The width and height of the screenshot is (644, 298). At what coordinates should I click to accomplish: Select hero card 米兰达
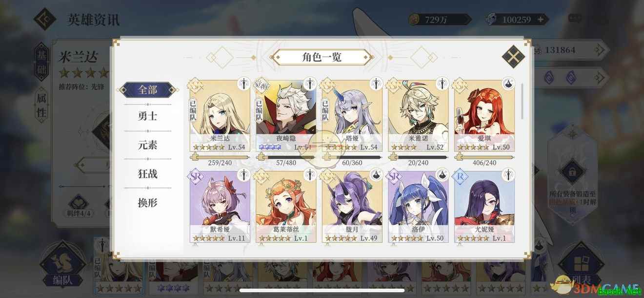coord(220,116)
